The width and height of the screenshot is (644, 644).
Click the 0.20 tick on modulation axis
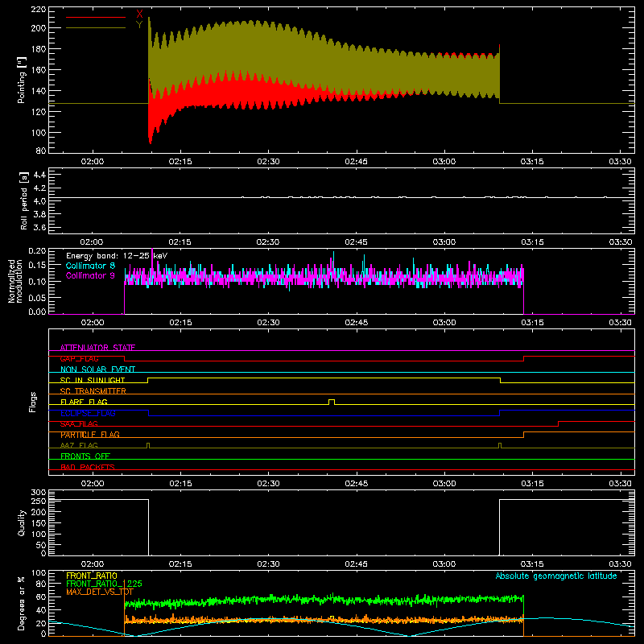pyautogui.click(x=37, y=251)
